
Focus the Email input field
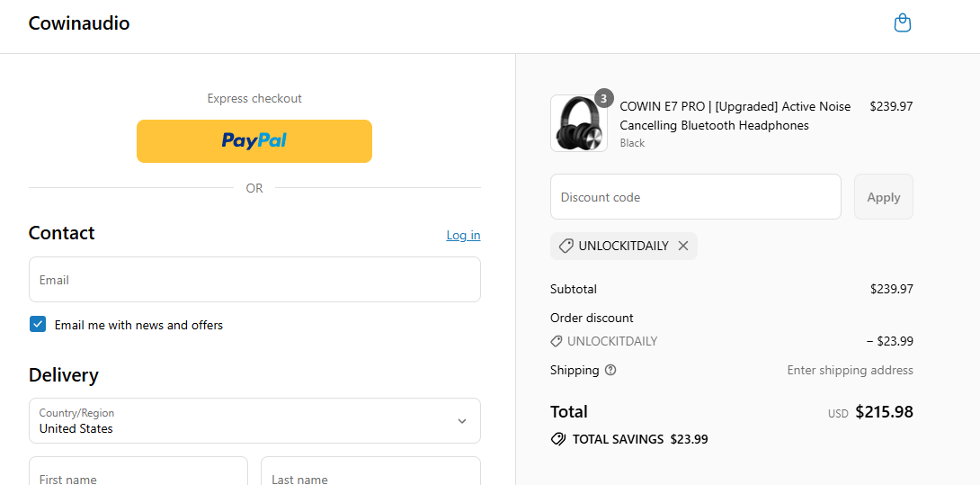[x=254, y=280]
